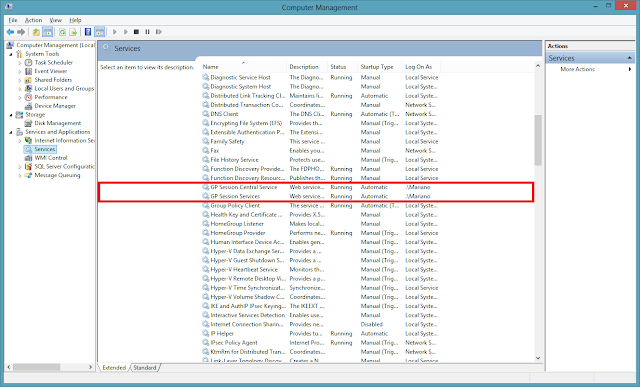This screenshot has width=640, height=387.
Task: Click the tree pane horizontal scrollbar thumb
Action: [36, 367]
